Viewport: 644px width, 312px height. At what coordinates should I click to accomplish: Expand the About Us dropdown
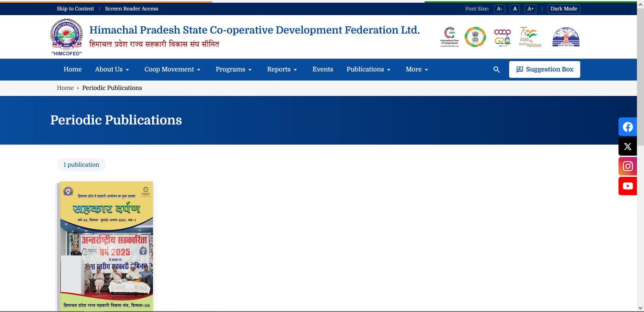[x=112, y=69]
